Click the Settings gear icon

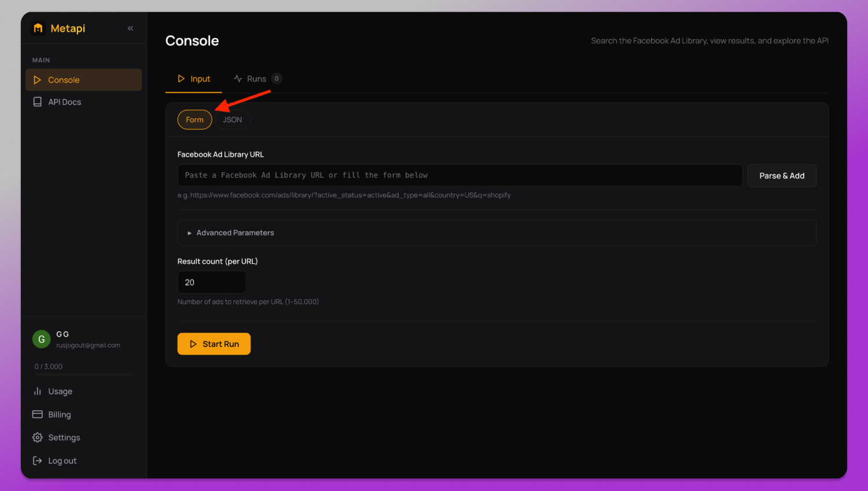tap(38, 437)
